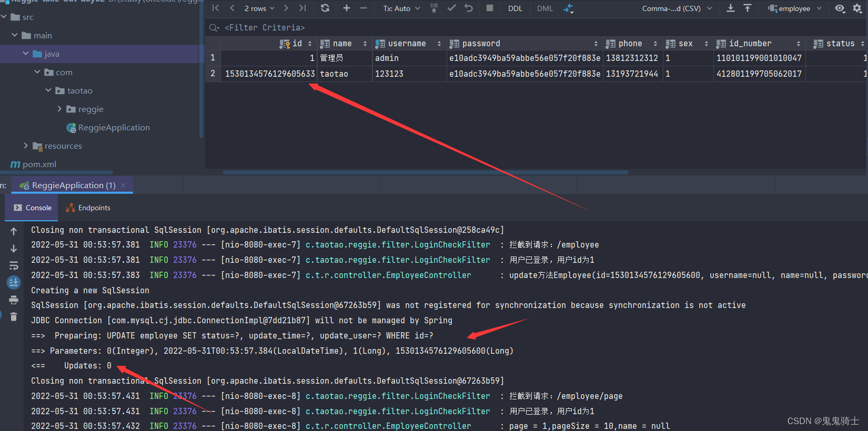Image resolution: width=868 pixels, height=431 pixels.
Task: Expand the resources folder
Action: 26,146
